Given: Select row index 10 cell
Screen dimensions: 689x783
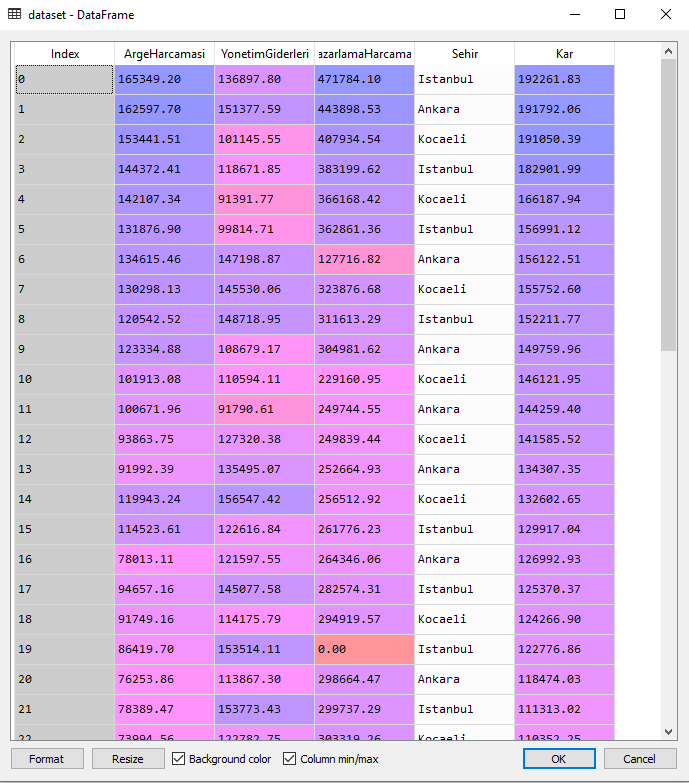Looking at the screenshot, I should 65,379.
